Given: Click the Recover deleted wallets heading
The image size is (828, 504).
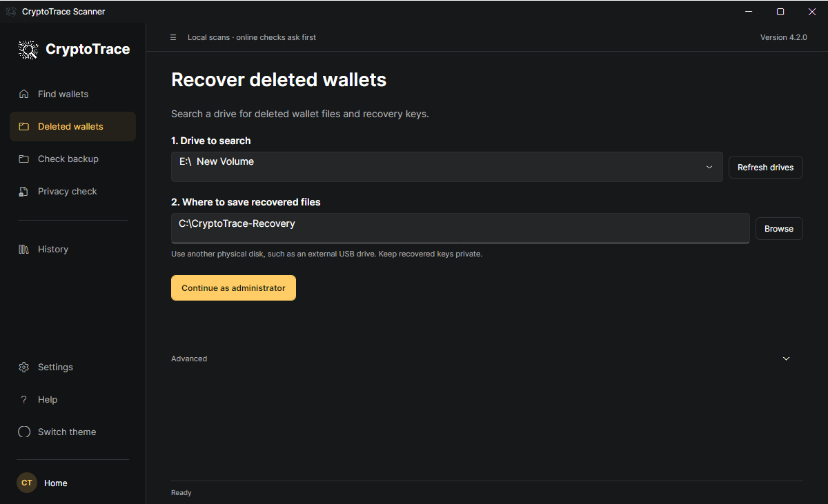Looking at the screenshot, I should click(x=279, y=80).
